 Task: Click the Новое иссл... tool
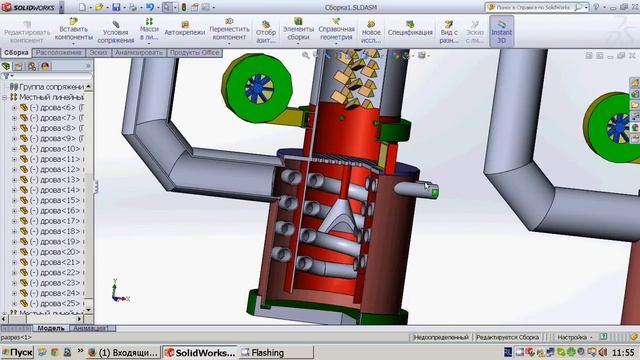pyautogui.click(x=371, y=32)
